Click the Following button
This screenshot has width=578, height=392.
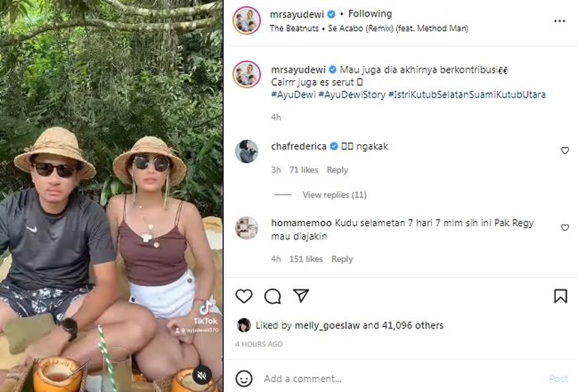[x=370, y=14]
